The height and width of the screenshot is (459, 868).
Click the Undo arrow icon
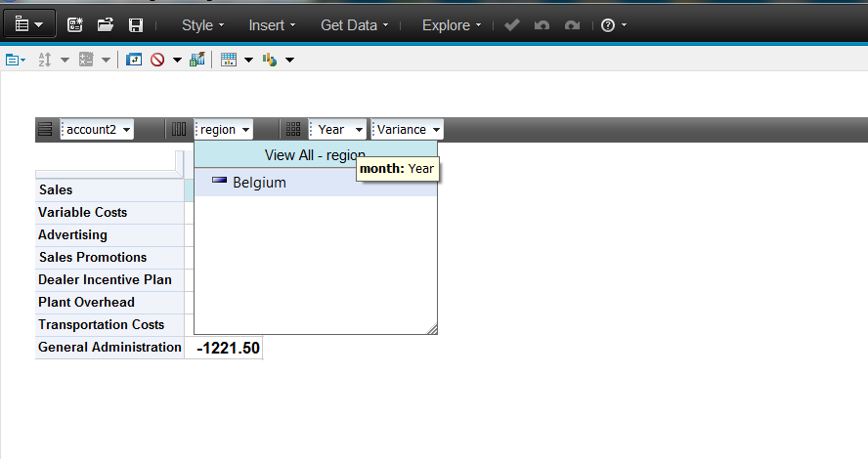pyautogui.click(x=542, y=24)
